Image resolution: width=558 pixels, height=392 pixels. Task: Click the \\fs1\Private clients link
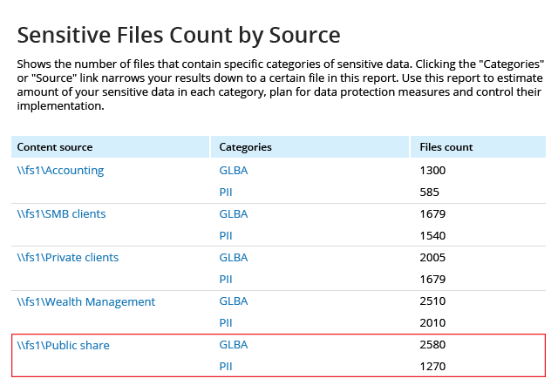[68, 258]
